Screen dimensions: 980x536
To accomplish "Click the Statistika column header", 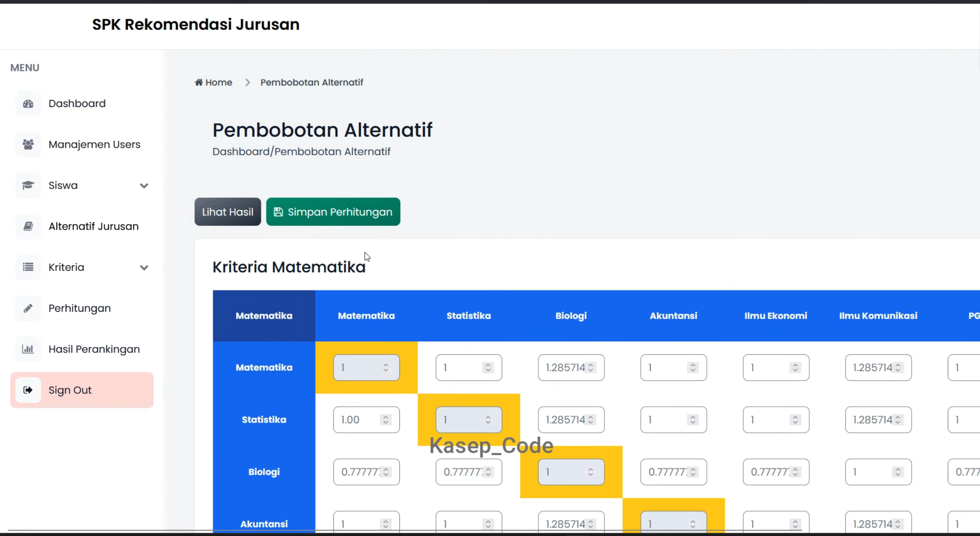I will tap(469, 316).
